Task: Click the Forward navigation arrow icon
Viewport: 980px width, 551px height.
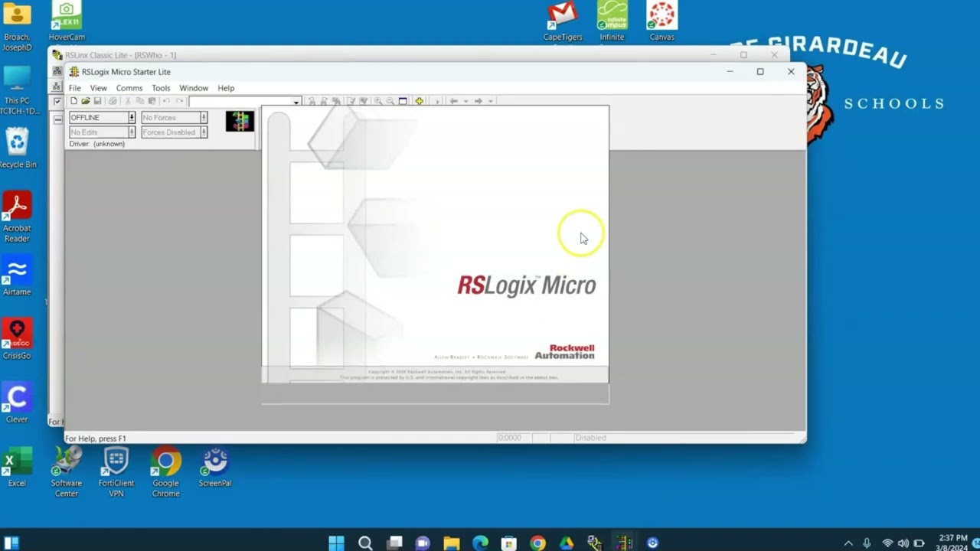Action: (479, 101)
